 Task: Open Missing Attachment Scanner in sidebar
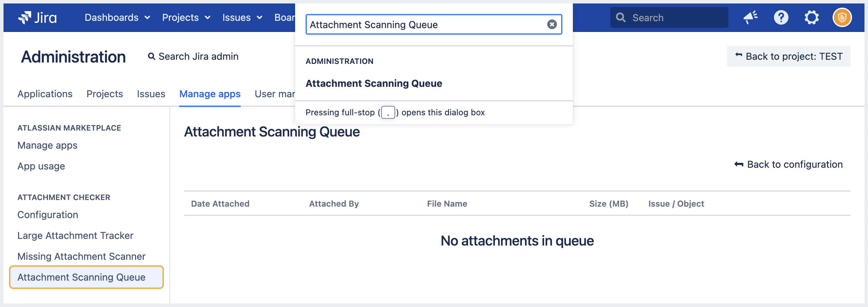click(x=81, y=256)
